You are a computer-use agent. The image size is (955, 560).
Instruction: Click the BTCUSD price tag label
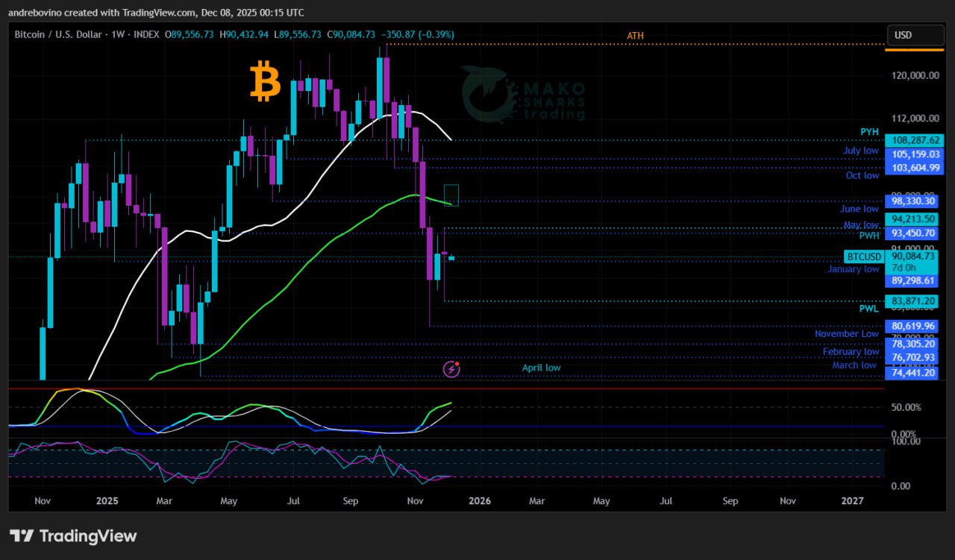pos(863,257)
